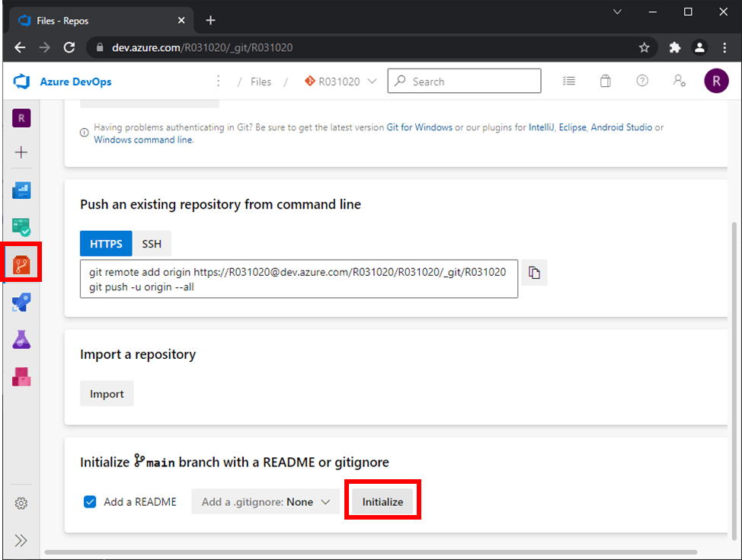The image size is (742, 560).
Task: Open Artifacts icon in sidebar
Action: point(21,377)
